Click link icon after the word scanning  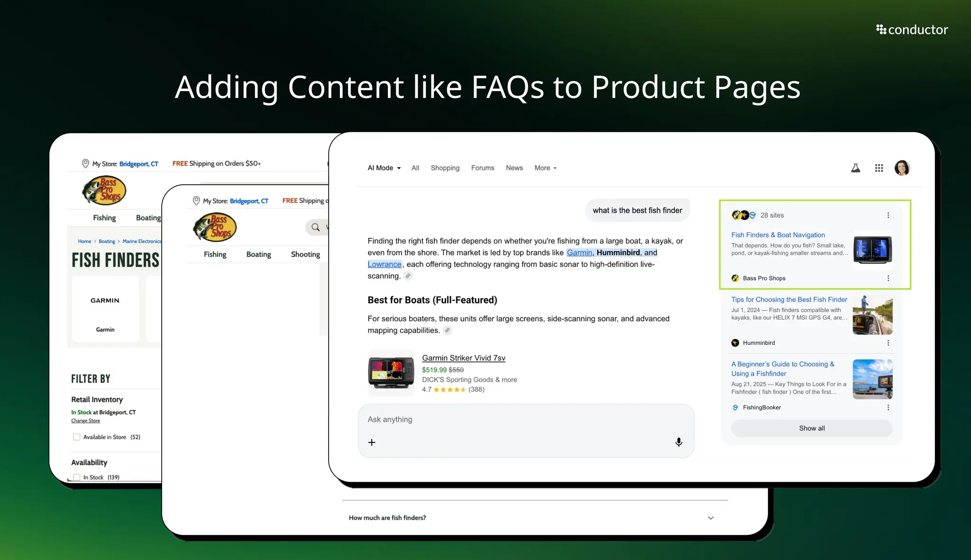pos(408,276)
